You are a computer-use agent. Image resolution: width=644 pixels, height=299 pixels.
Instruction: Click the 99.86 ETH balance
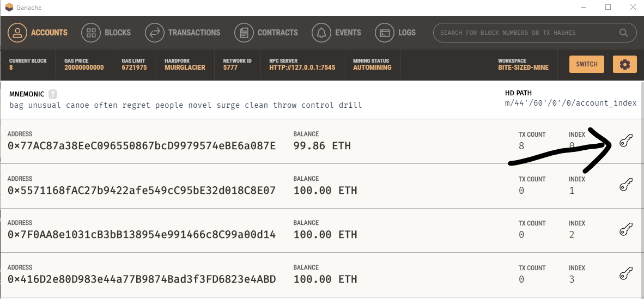point(322,146)
